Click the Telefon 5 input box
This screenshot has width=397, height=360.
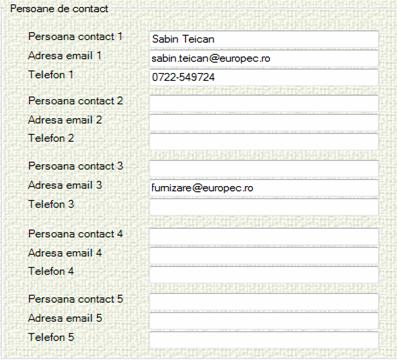point(264,340)
